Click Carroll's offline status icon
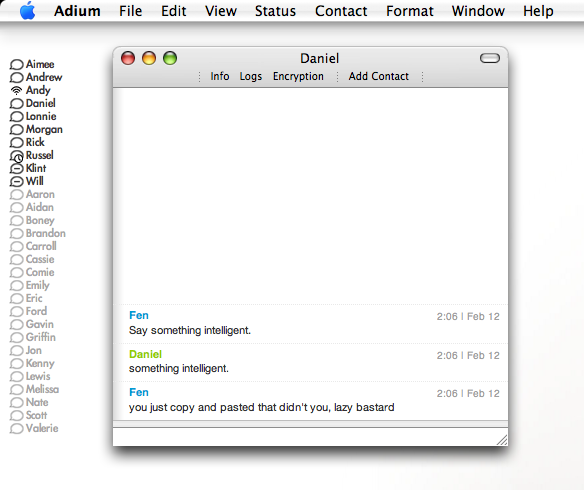Image resolution: width=584 pixels, height=490 pixels. coord(16,247)
